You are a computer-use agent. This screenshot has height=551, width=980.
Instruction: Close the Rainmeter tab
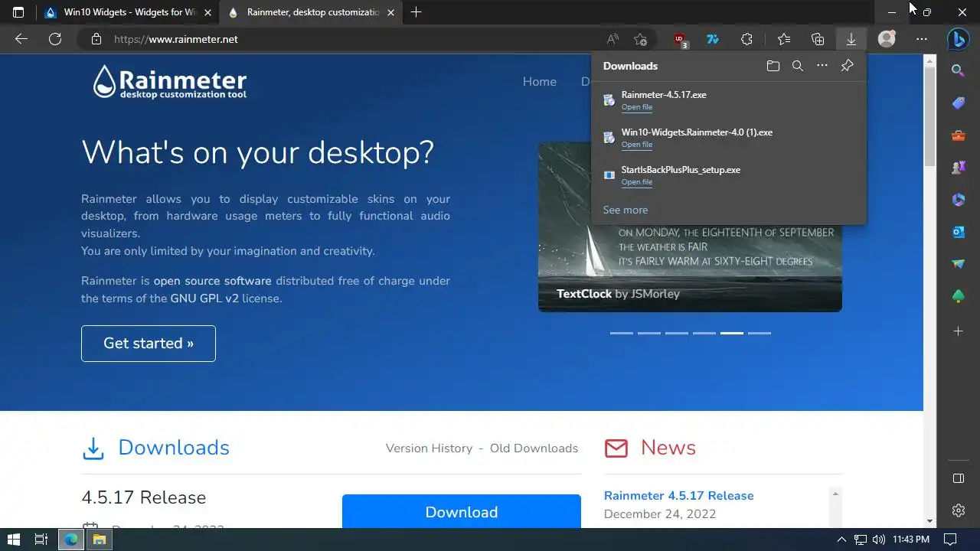(391, 12)
